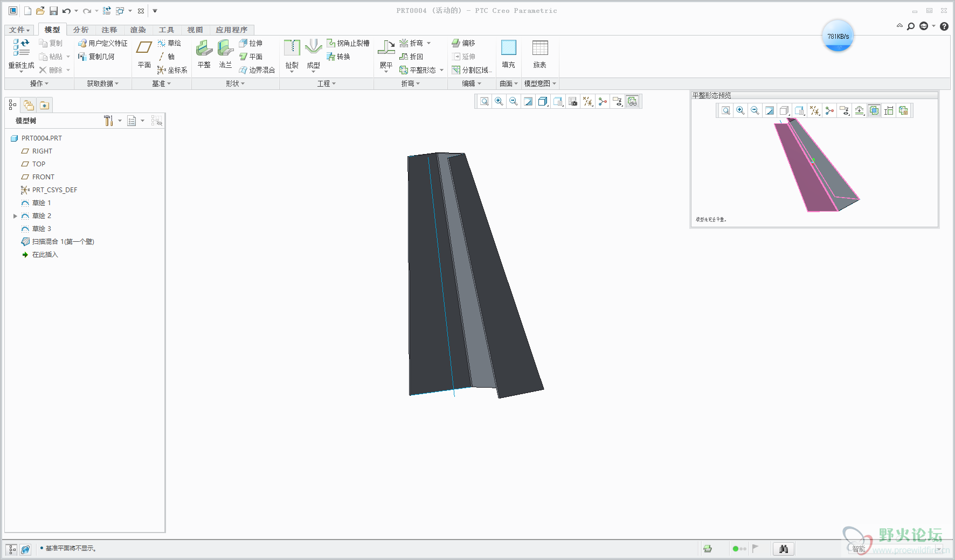
Task: Open the Model Intent (模型意图) group dropdown
Action: pos(540,83)
